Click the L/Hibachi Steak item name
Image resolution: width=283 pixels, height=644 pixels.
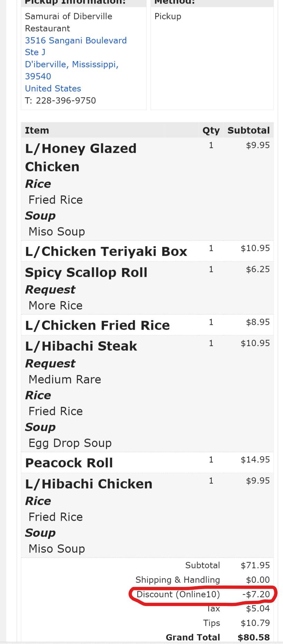pyautogui.click(x=81, y=346)
